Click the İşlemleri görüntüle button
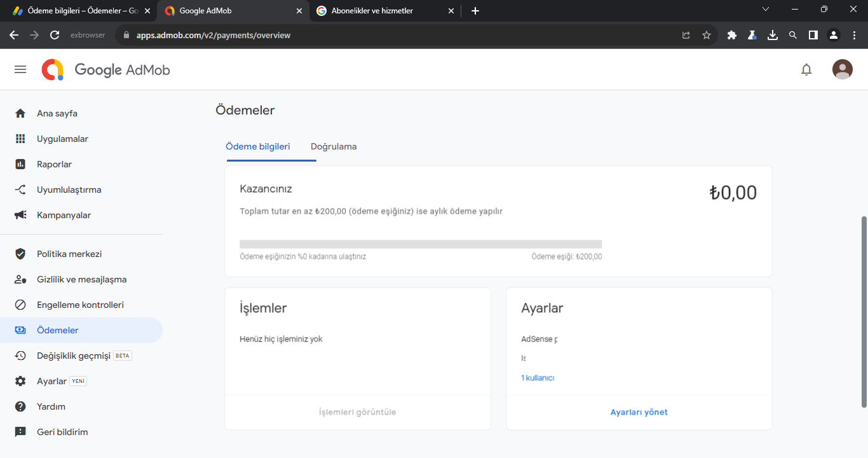 pyautogui.click(x=358, y=412)
